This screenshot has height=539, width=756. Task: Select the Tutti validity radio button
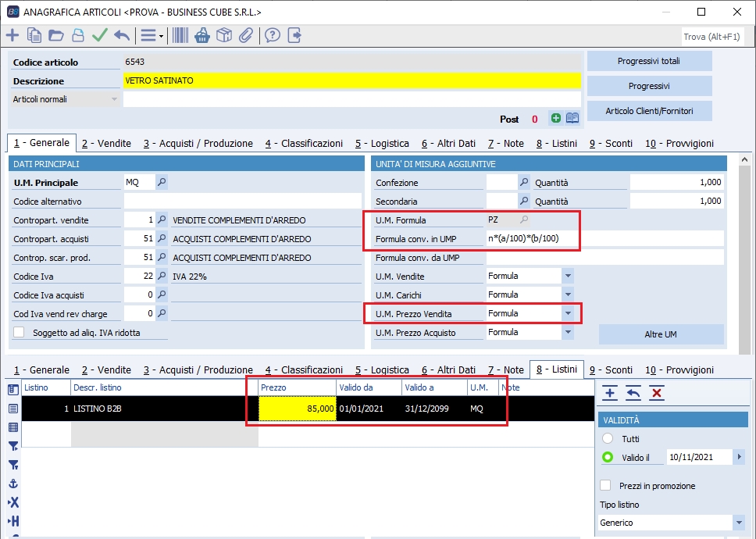(x=608, y=439)
